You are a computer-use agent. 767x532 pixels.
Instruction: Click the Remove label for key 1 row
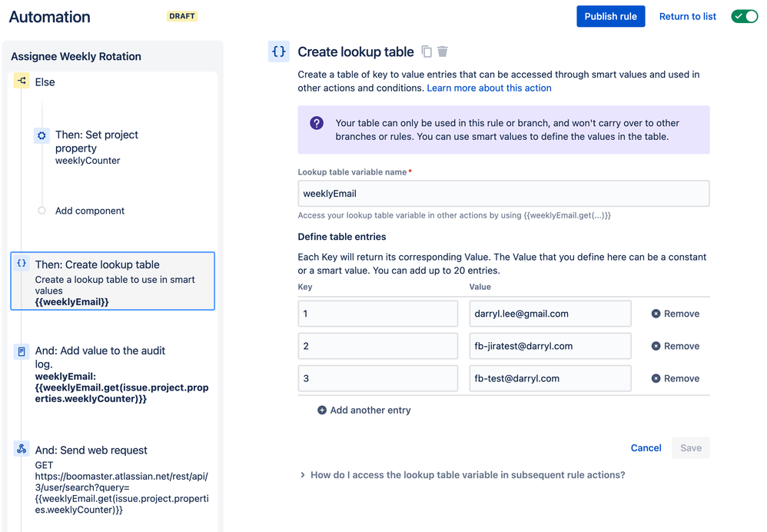coord(682,314)
